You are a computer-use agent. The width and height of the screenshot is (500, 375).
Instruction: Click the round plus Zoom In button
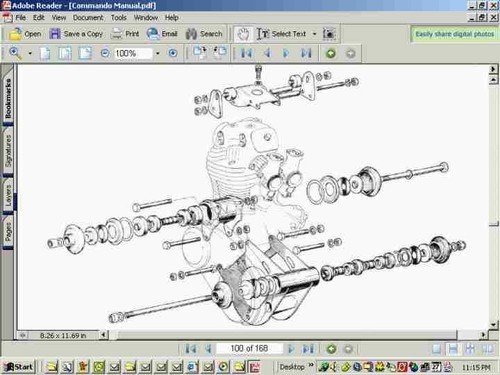click(173, 53)
